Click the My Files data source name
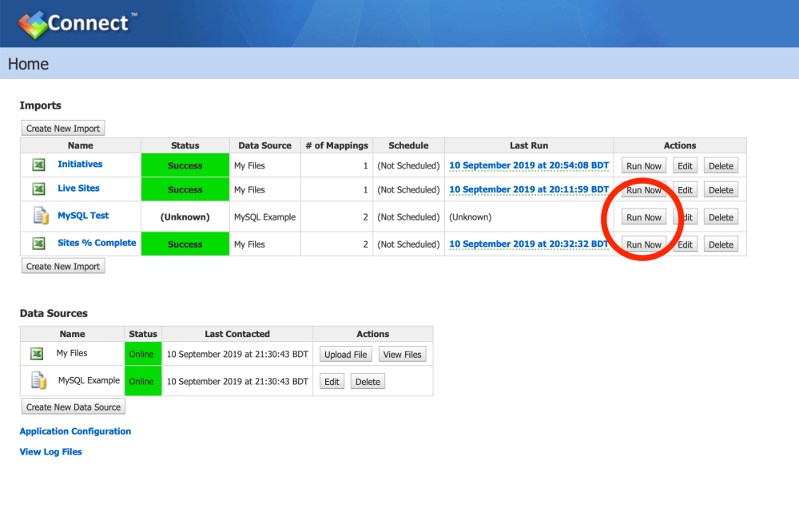This screenshot has width=799, height=532. click(x=72, y=353)
